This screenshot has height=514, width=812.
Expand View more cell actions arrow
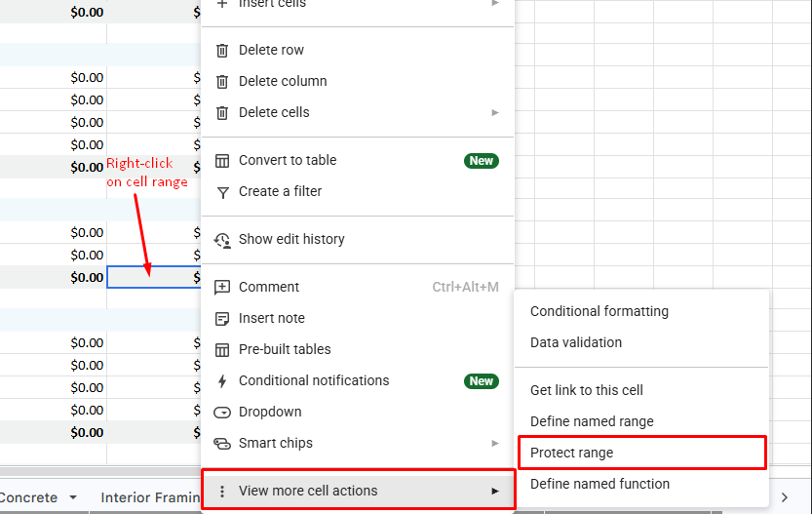(x=495, y=492)
